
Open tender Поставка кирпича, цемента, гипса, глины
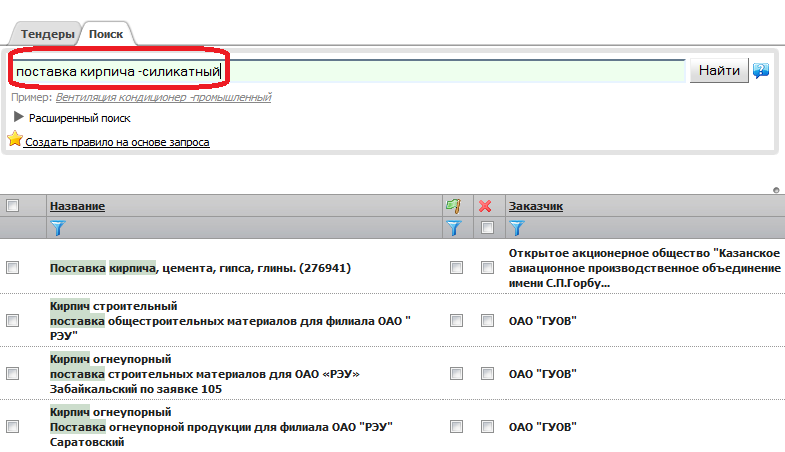200,268
